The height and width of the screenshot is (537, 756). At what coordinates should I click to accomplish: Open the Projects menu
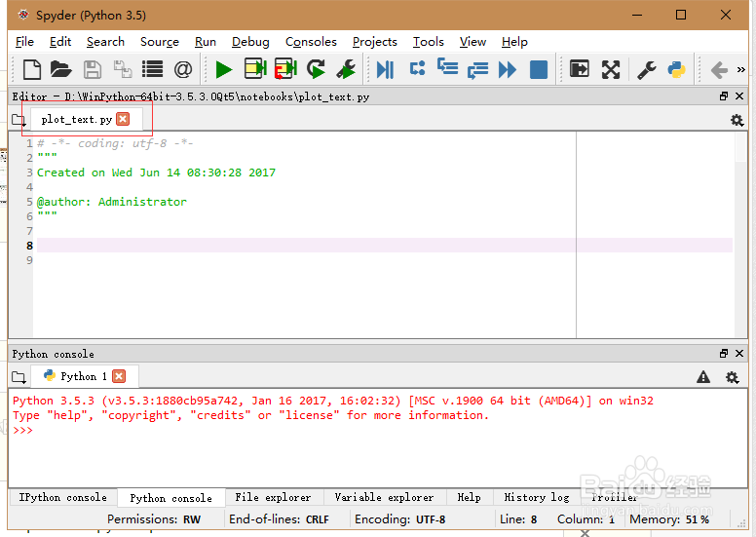[375, 42]
